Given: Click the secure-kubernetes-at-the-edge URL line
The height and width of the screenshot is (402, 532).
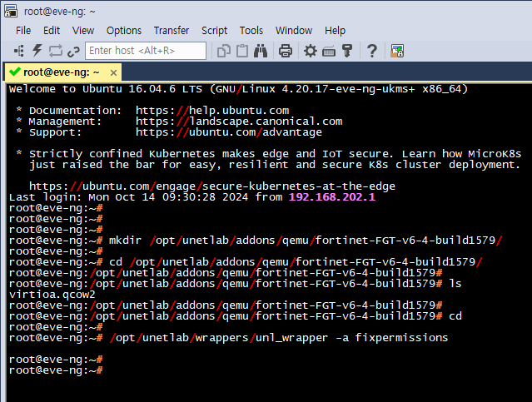Looking at the screenshot, I should pyautogui.click(x=212, y=186).
